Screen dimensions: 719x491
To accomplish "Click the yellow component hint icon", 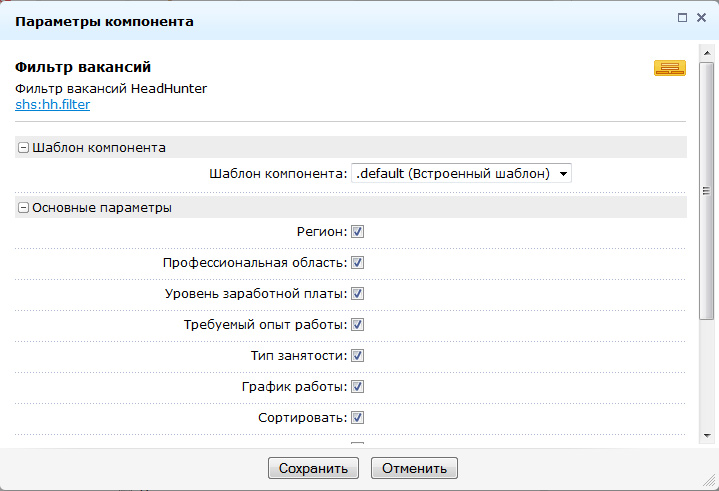I will [669, 68].
